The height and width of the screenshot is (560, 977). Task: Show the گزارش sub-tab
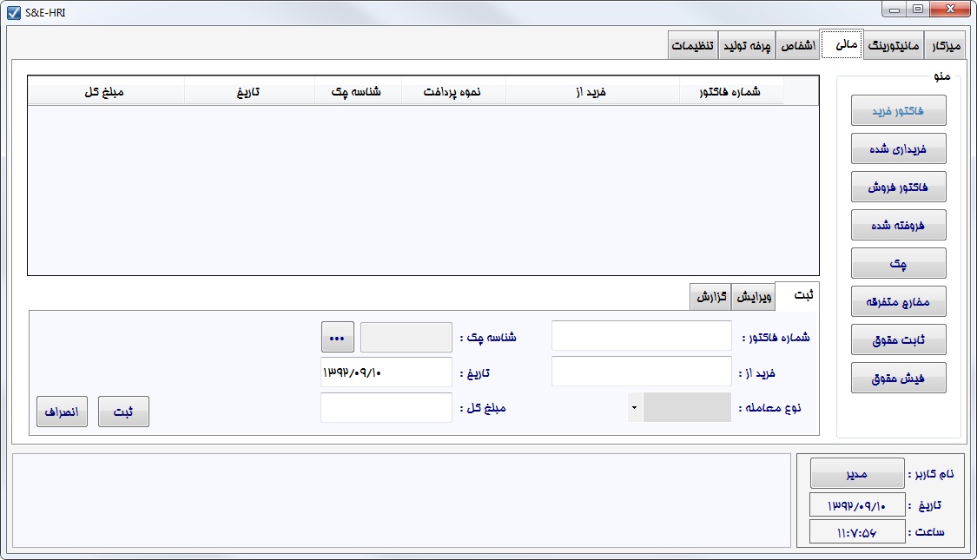click(710, 296)
